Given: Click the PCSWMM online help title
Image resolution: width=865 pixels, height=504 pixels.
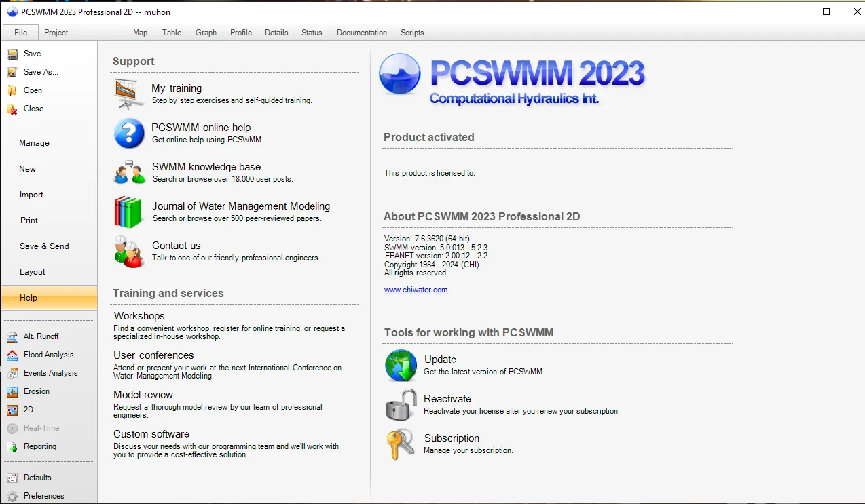Looking at the screenshot, I should (x=201, y=128).
